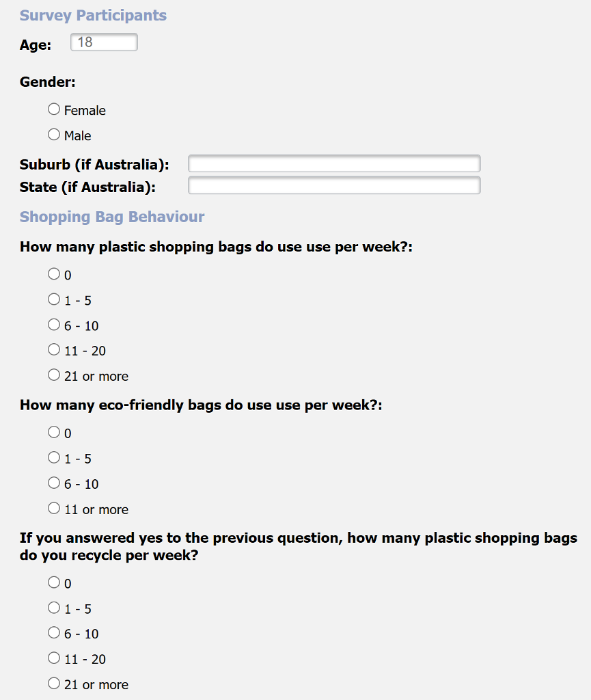
Task: Choose 6 - 10 plastic shopping bags per week
Action: click(x=53, y=324)
